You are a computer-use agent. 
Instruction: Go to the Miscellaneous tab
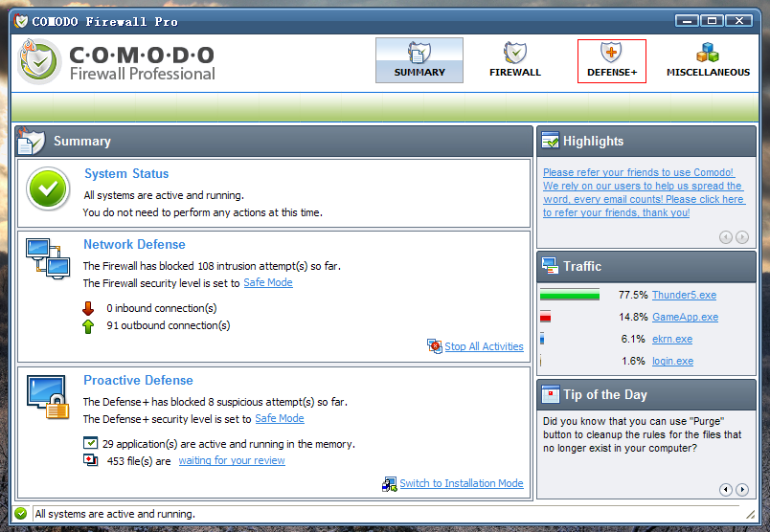click(x=708, y=60)
